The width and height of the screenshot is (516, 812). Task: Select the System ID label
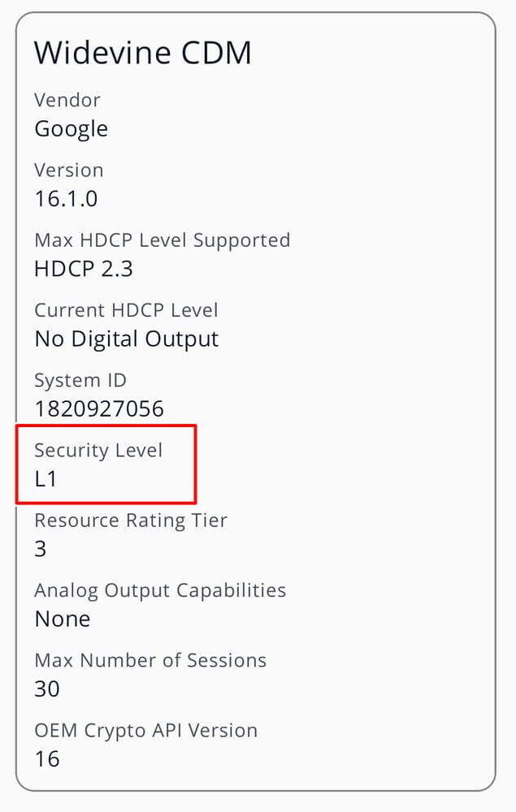click(80, 380)
